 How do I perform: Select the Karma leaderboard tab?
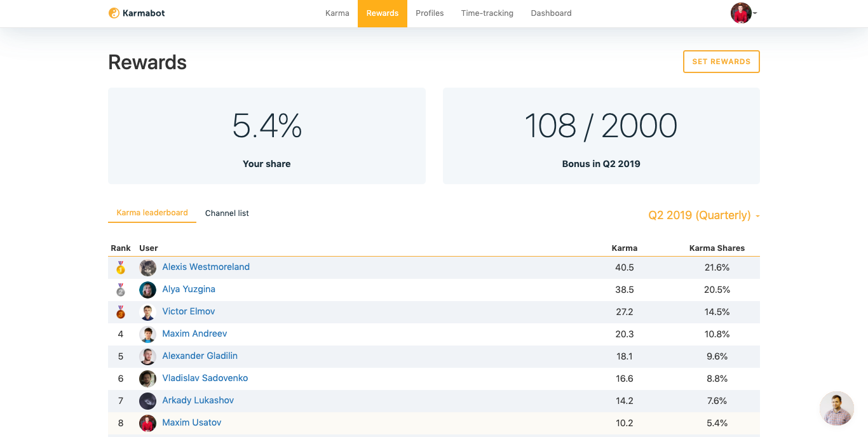pyautogui.click(x=152, y=213)
